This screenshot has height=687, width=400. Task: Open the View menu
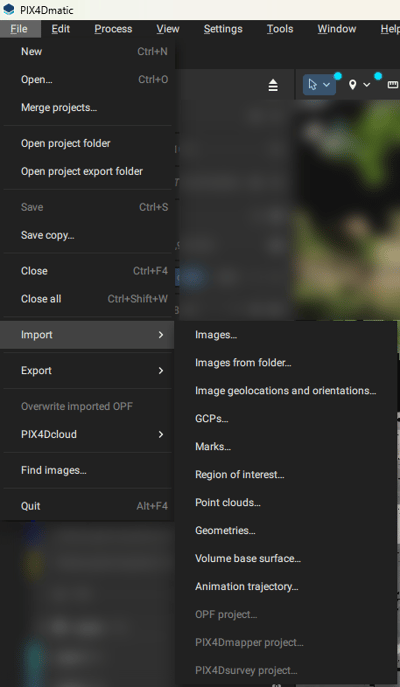168,29
